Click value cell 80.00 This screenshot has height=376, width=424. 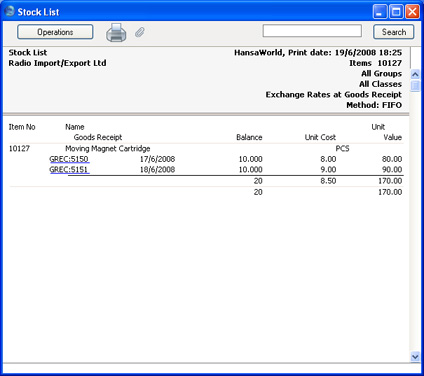(392, 159)
